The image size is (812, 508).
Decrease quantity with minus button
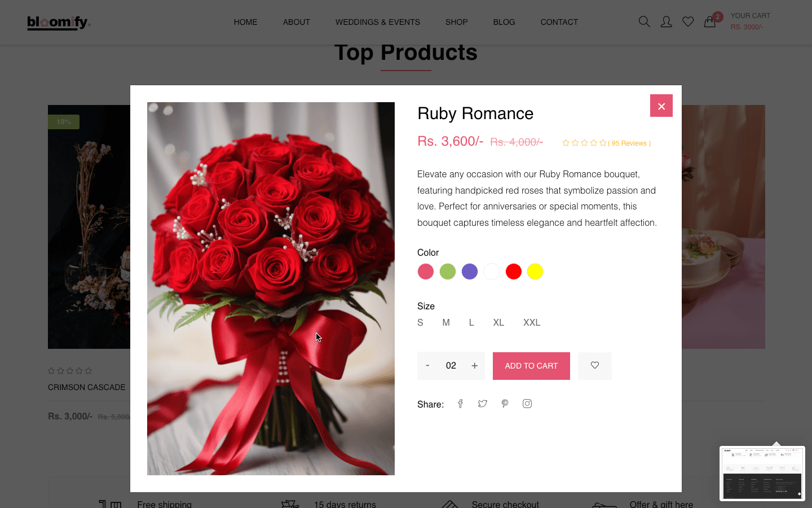pos(427,366)
